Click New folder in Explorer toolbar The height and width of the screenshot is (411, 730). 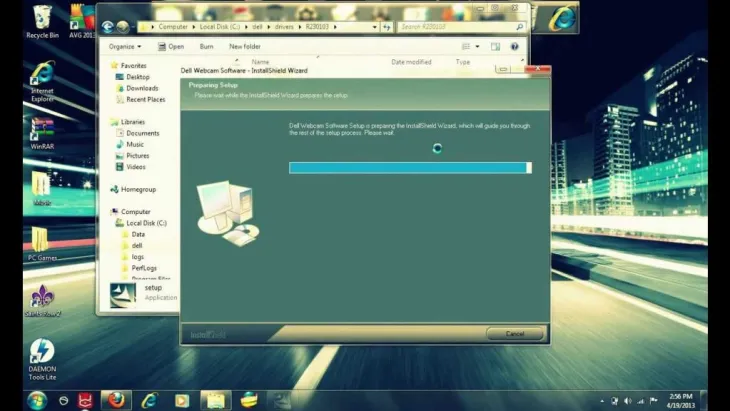coord(244,46)
